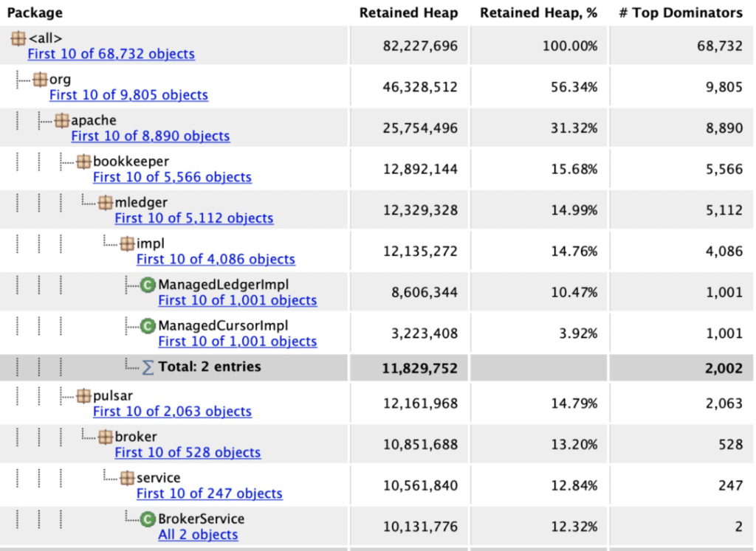Select the 'Total: 2 entries' row label
Image resolution: width=756 pixels, height=551 pixels.
210,367
